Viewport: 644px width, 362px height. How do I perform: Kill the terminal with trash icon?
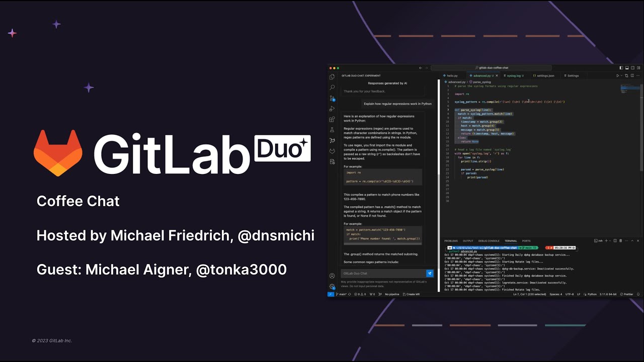[620, 241]
